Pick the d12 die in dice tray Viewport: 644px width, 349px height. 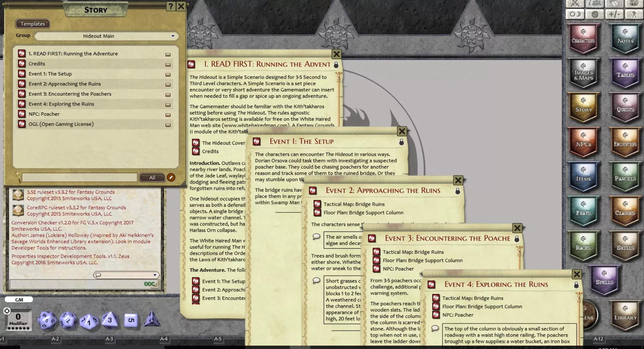pyautogui.click(x=68, y=320)
